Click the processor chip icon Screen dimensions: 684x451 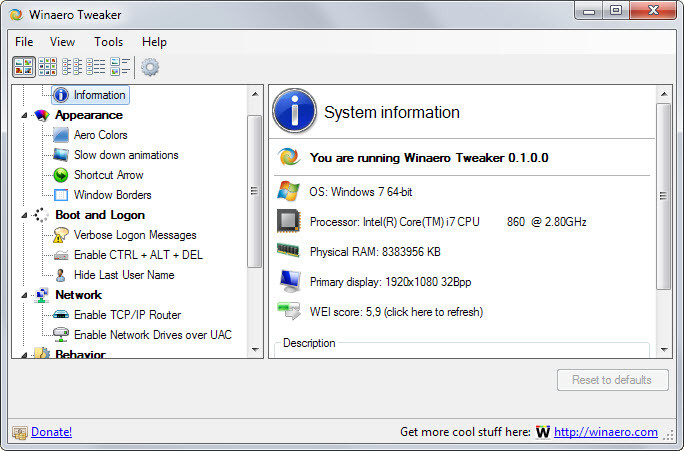(289, 221)
